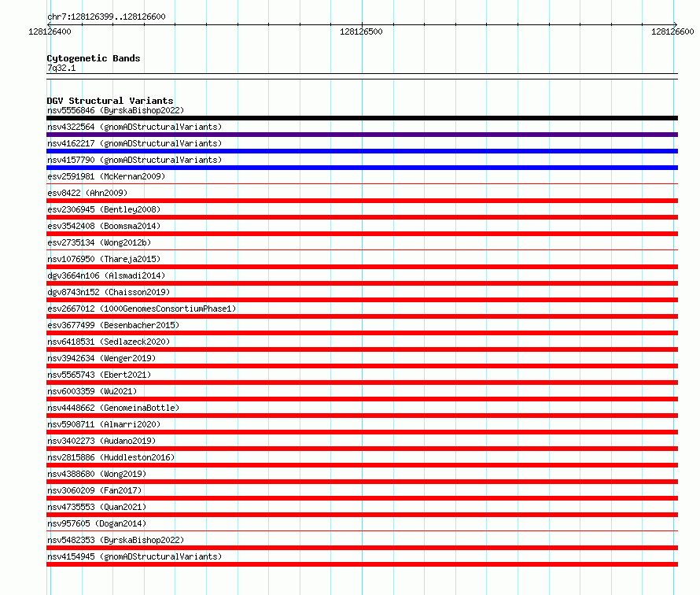Select the red nsv2815886 variant bar
Image resolution: width=700 pixels, height=595 pixels.
point(362,465)
